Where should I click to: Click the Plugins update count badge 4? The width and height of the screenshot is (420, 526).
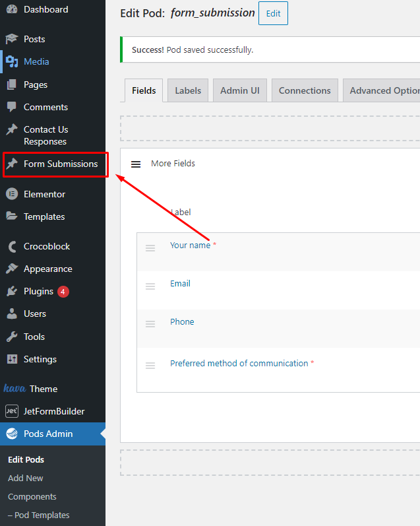[63, 292]
